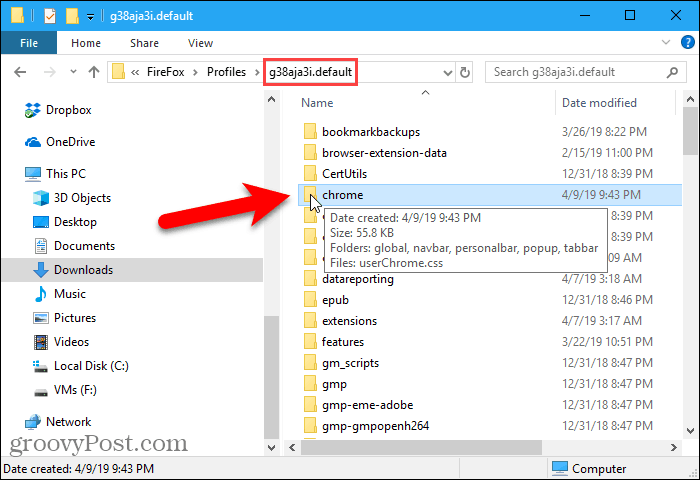Viewport: 700px width, 480px height.
Task: Click the 2/15/19 11:00 PM date cell
Action: click(607, 153)
